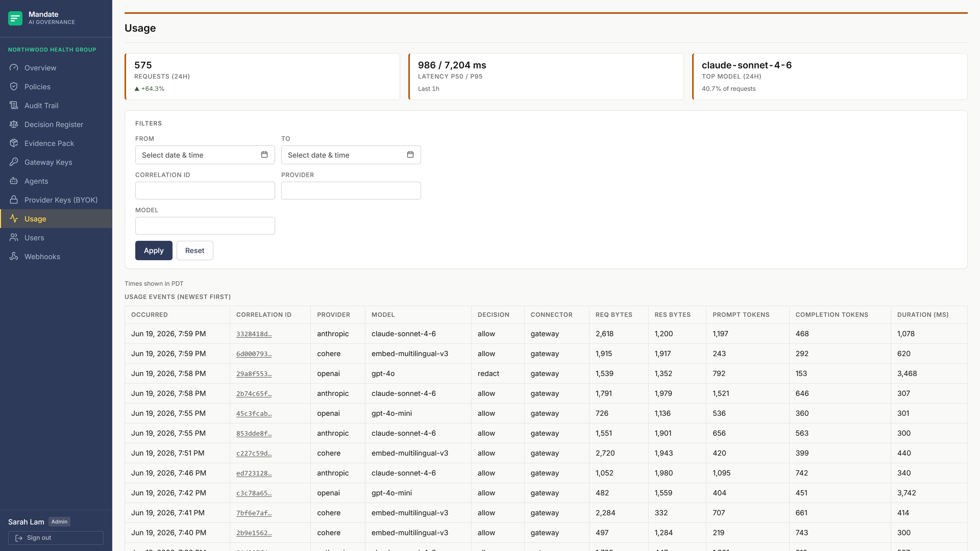Open correlation ID c3c78a65 link
Image resolution: width=980 pixels, height=551 pixels.
pos(254,493)
